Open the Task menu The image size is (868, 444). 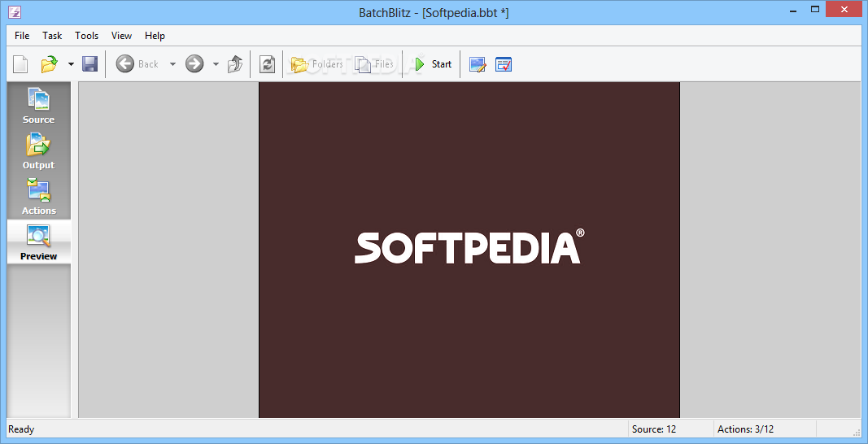pos(52,36)
